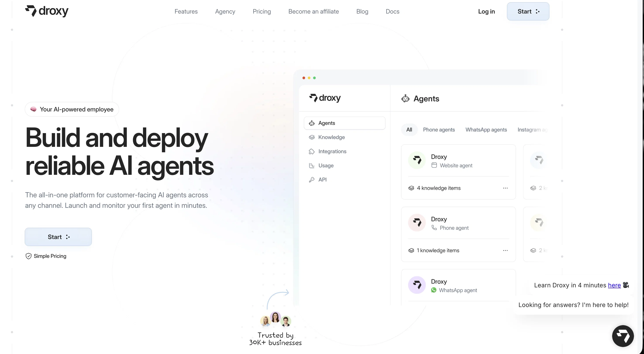
Task: Select the WhatsApp agents filter tab
Action: point(486,130)
